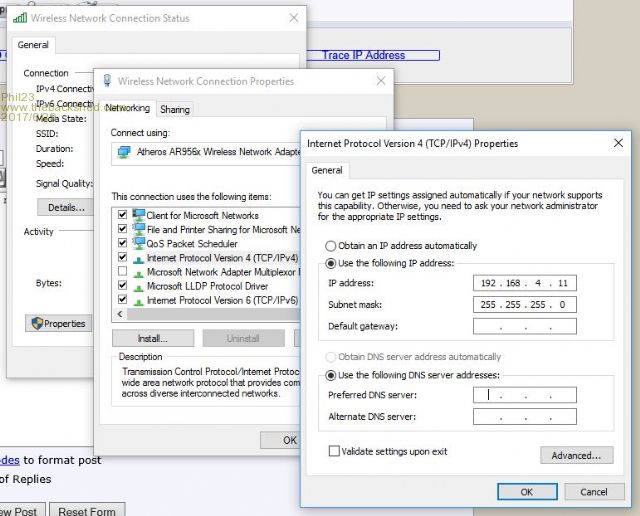Click the wireless signal icon in Status title bar
The image size is (640, 516).
(20, 18)
